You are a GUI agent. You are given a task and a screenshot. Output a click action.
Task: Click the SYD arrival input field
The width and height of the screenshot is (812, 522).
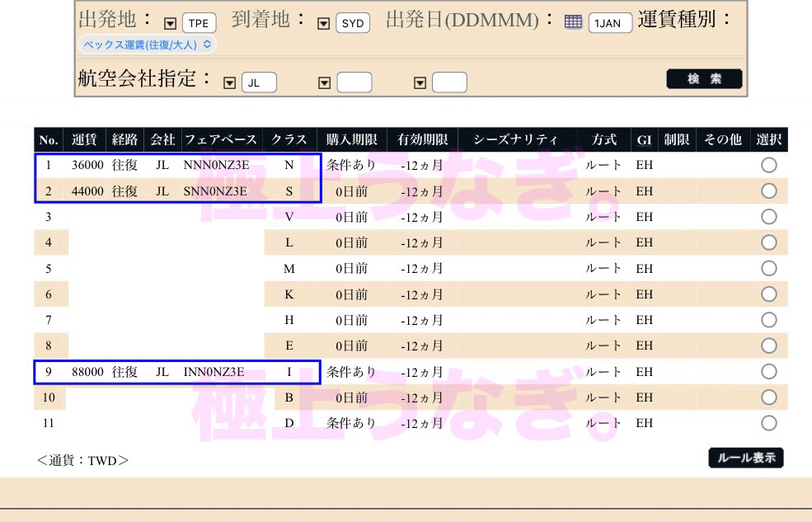[x=353, y=23]
